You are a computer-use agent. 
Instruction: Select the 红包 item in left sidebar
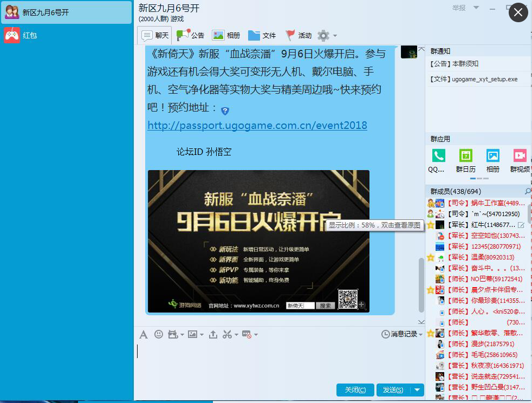coord(67,35)
